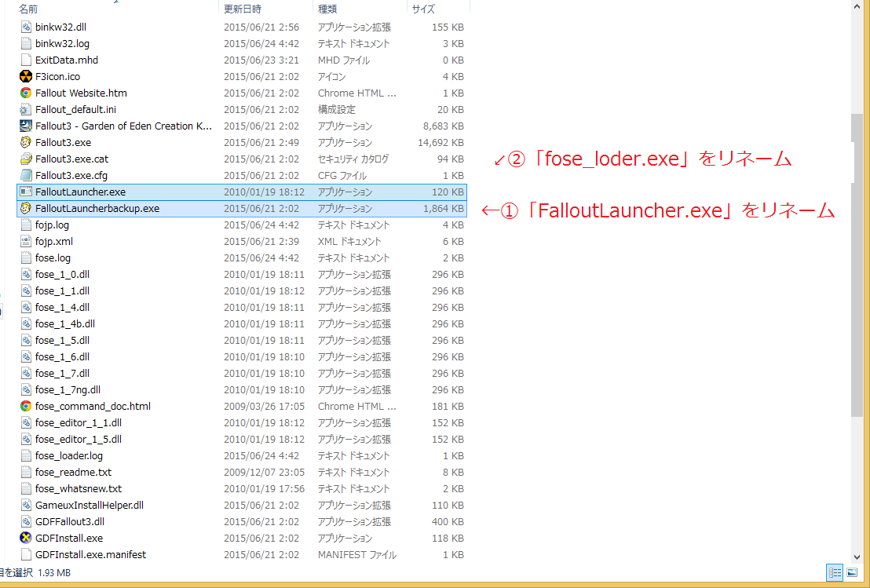Viewport: 870px width, 588px height.
Task: Click the fose_1_4b.dll icon
Action: click(26, 324)
